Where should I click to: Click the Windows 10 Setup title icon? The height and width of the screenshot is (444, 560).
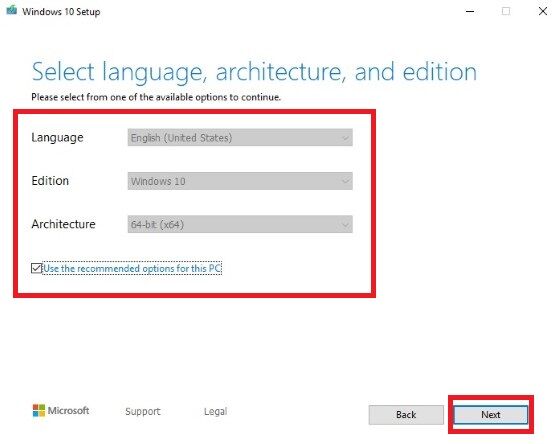click(x=11, y=10)
